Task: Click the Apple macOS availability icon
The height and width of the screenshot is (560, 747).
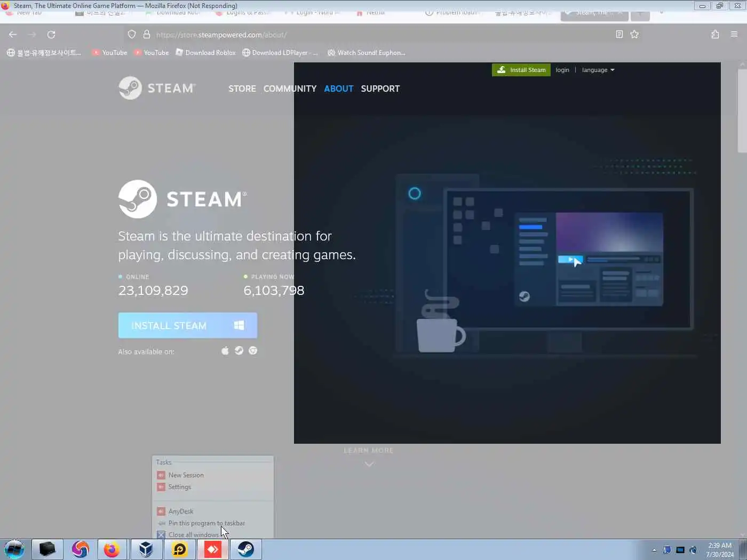Action: (225, 351)
